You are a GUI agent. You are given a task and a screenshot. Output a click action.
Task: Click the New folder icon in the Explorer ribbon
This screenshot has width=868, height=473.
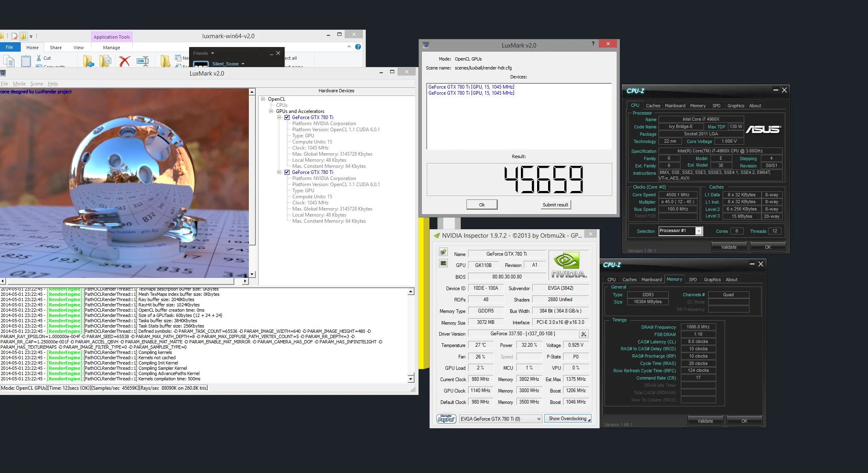point(165,61)
